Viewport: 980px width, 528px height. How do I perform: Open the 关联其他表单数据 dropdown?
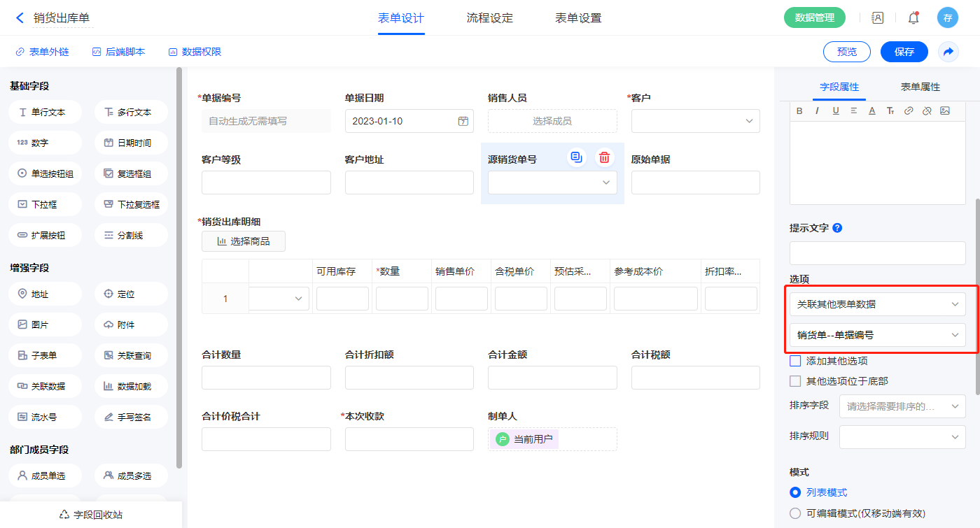coord(877,304)
